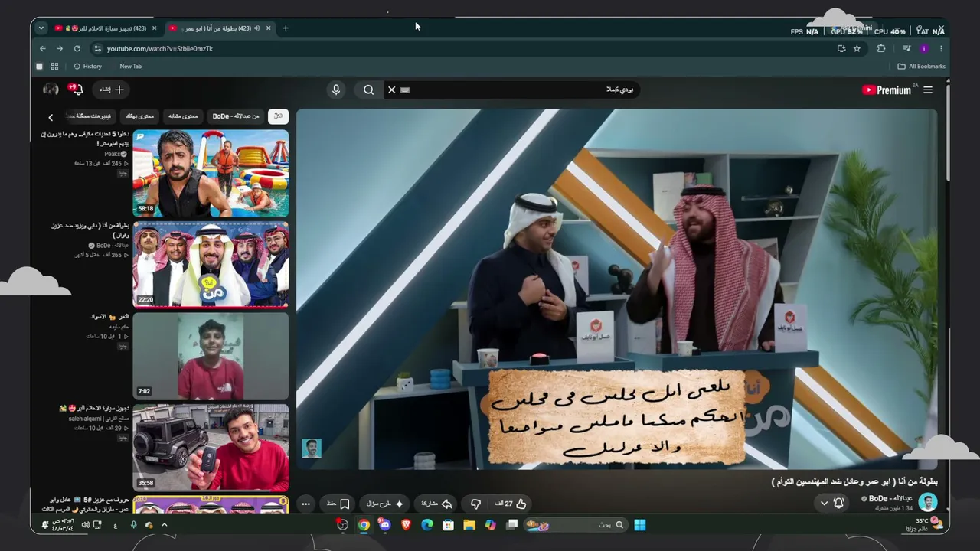The width and height of the screenshot is (980, 551).
Task: Click the video player area
Action: (616, 289)
